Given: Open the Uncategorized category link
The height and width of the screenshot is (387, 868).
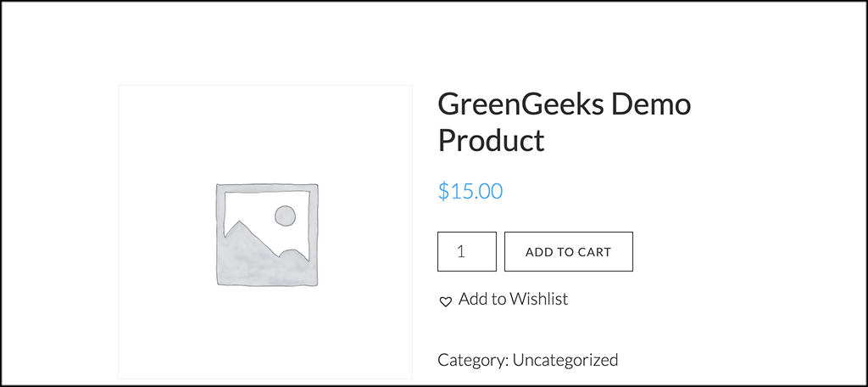Looking at the screenshot, I should tap(565, 360).
